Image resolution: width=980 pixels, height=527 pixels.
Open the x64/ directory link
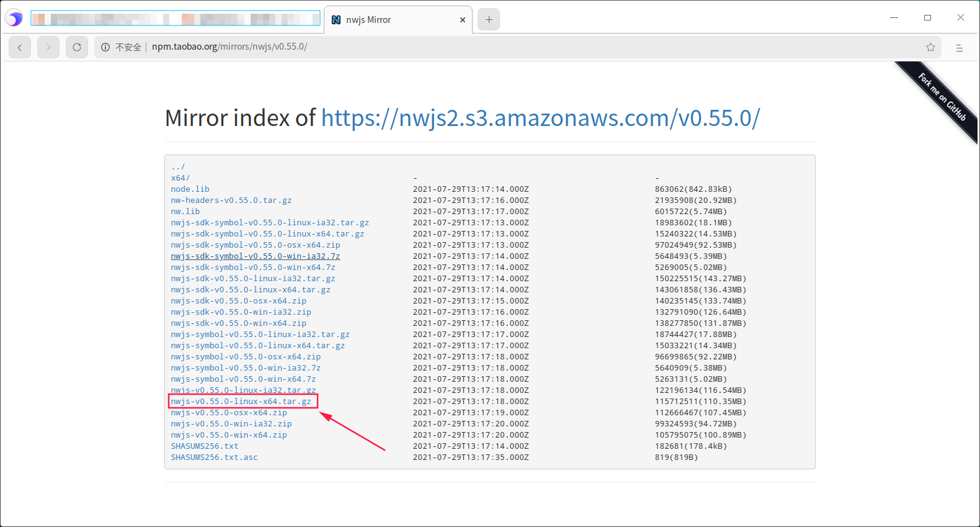point(180,178)
